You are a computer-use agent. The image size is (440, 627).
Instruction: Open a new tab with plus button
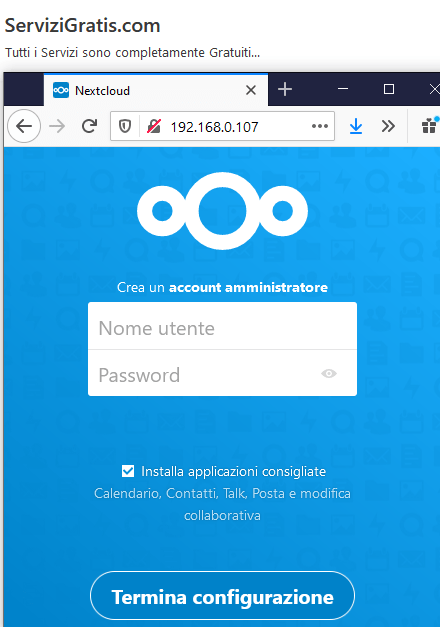tap(285, 89)
